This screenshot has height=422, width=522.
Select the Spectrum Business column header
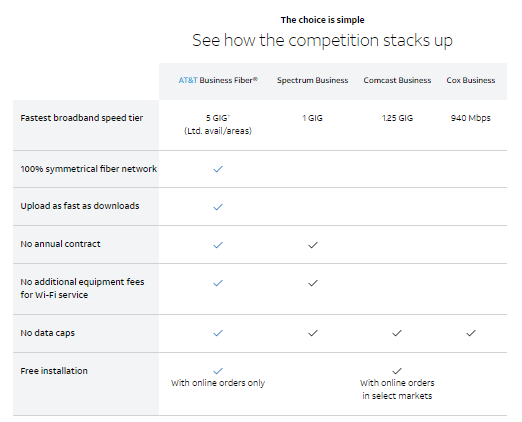[x=313, y=80]
